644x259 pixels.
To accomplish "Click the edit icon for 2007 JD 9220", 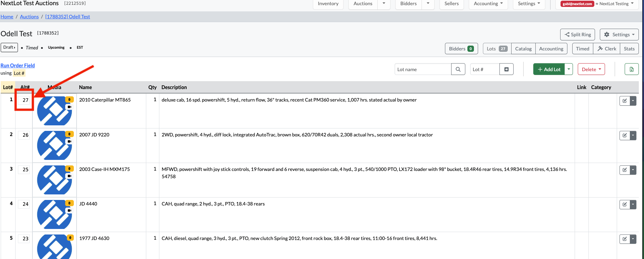I will [625, 135].
